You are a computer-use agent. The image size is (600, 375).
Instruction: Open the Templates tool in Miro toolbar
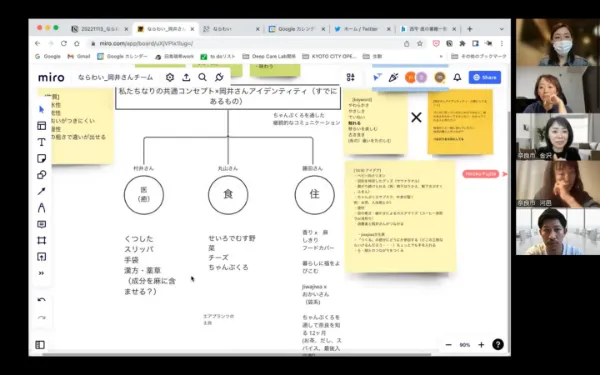[42, 126]
